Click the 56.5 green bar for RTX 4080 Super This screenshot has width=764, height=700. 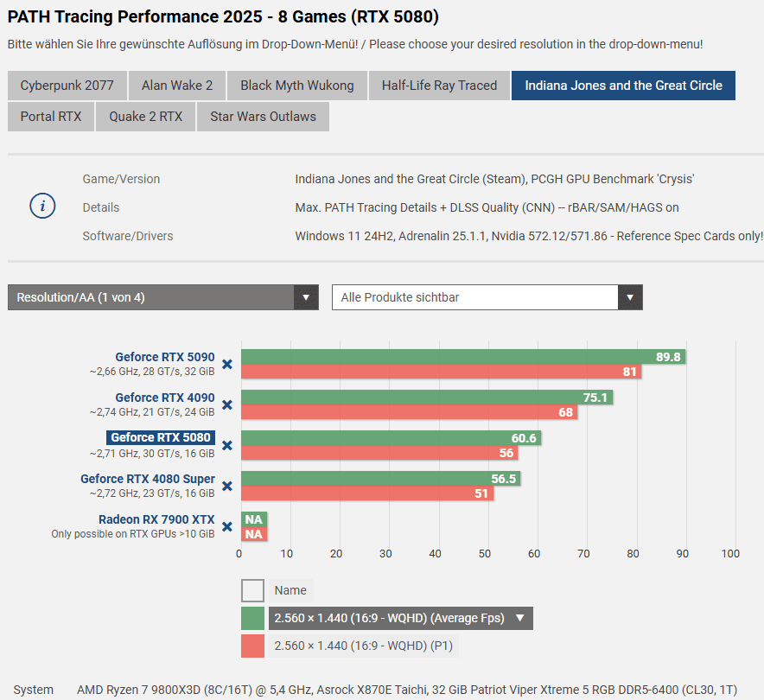pos(381,479)
